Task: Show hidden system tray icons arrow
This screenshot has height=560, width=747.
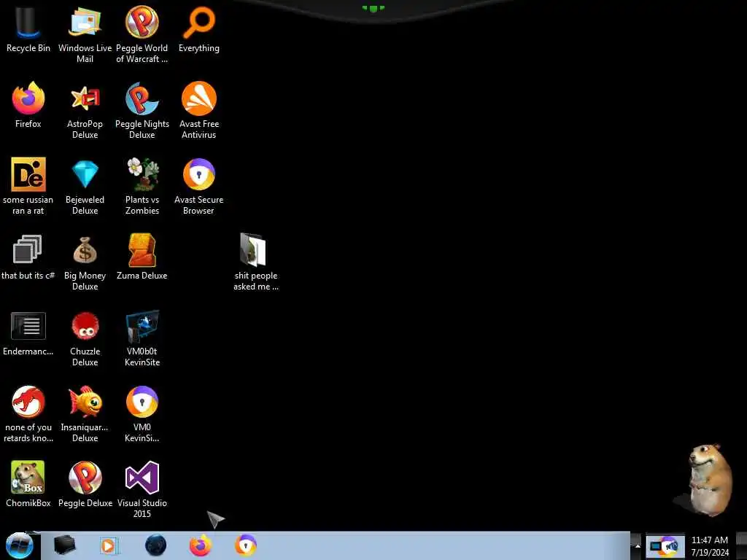Action: click(x=638, y=546)
